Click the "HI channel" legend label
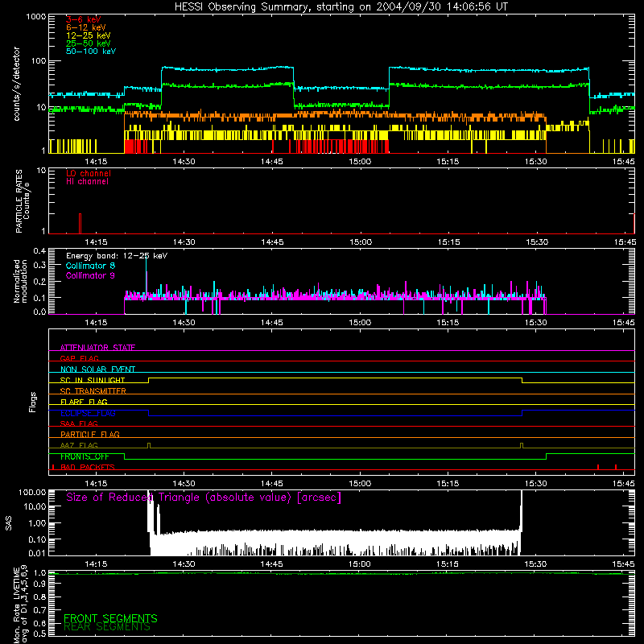Viewport: 644px width, 644px height. [87, 182]
